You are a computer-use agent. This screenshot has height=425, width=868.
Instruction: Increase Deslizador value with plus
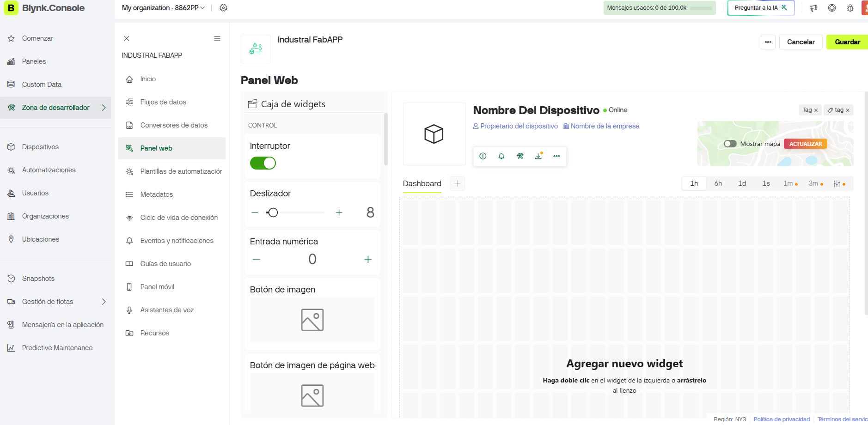pos(339,212)
